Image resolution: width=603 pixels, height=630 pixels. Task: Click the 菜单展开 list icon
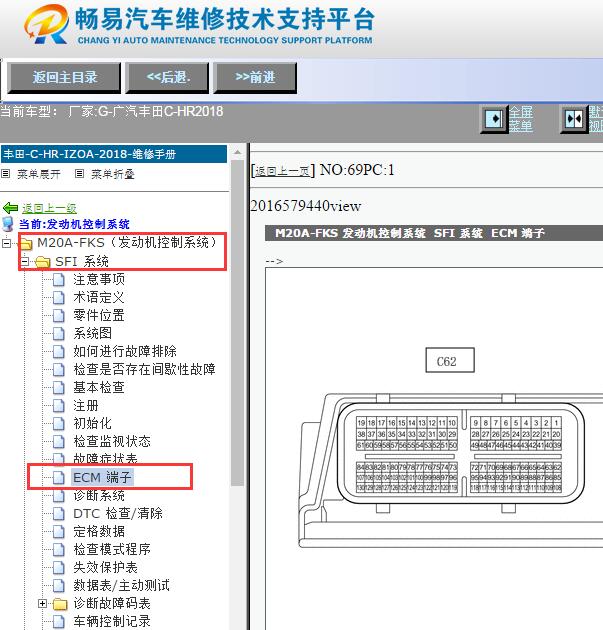pyautogui.click(x=6, y=174)
